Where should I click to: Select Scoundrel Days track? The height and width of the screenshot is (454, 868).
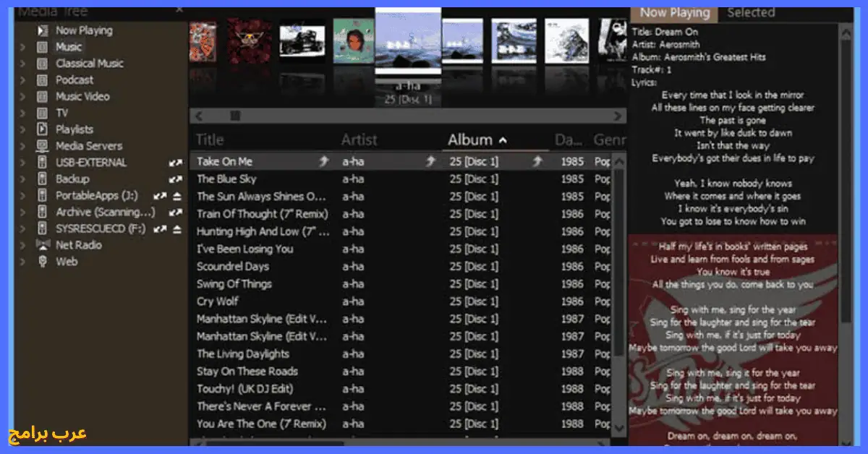233,267
